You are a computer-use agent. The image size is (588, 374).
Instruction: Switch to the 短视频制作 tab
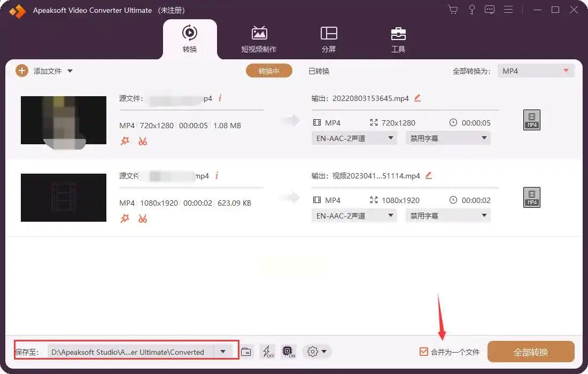click(x=259, y=39)
